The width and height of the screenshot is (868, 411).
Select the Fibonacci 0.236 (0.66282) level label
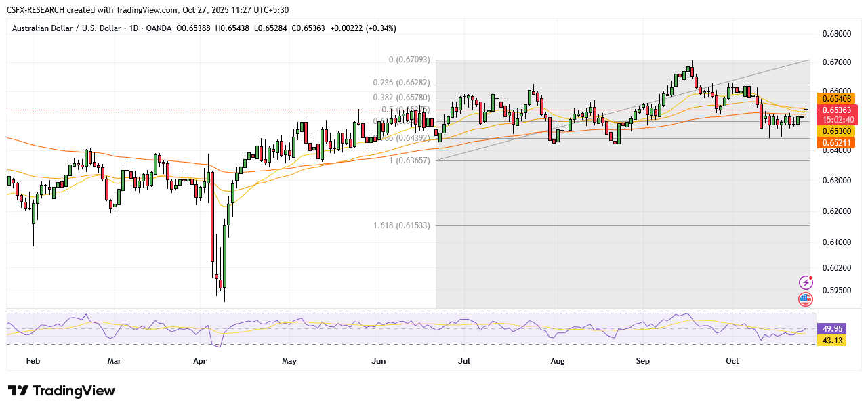tap(401, 83)
